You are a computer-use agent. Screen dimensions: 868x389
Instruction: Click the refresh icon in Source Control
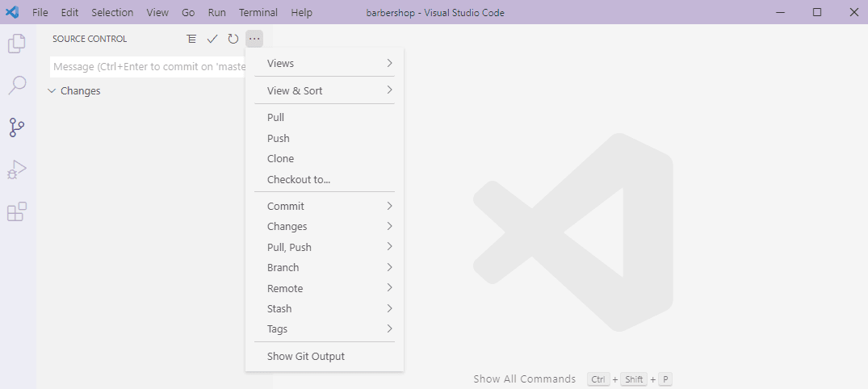233,39
